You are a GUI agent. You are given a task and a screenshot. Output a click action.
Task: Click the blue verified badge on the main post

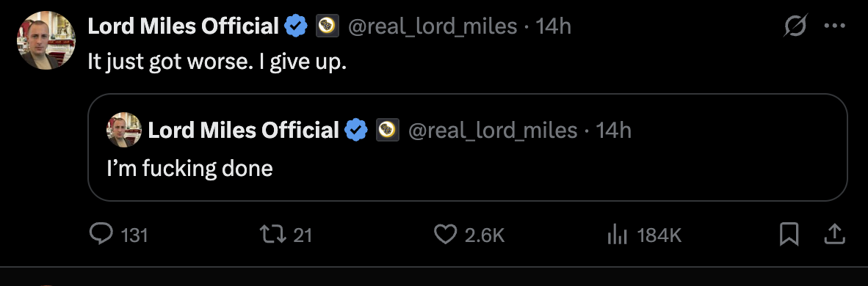pos(296,26)
